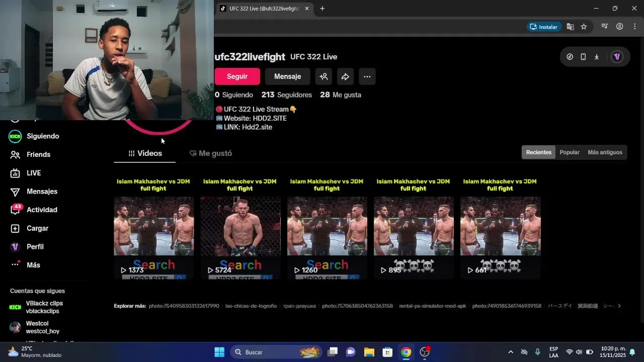Click the download icon in top-right pill

[x=597, y=57]
